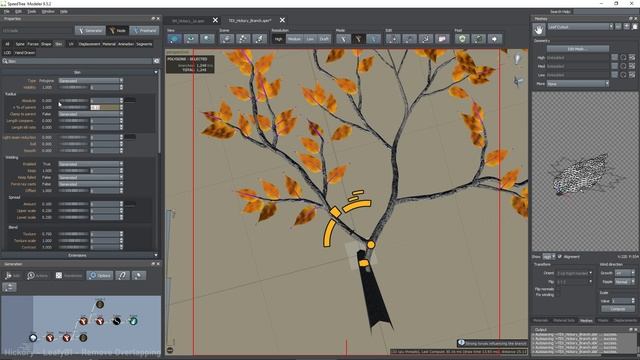This screenshot has height=360, width=640.
Task: Switch to the Spine properties tab
Action: point(20,44)
